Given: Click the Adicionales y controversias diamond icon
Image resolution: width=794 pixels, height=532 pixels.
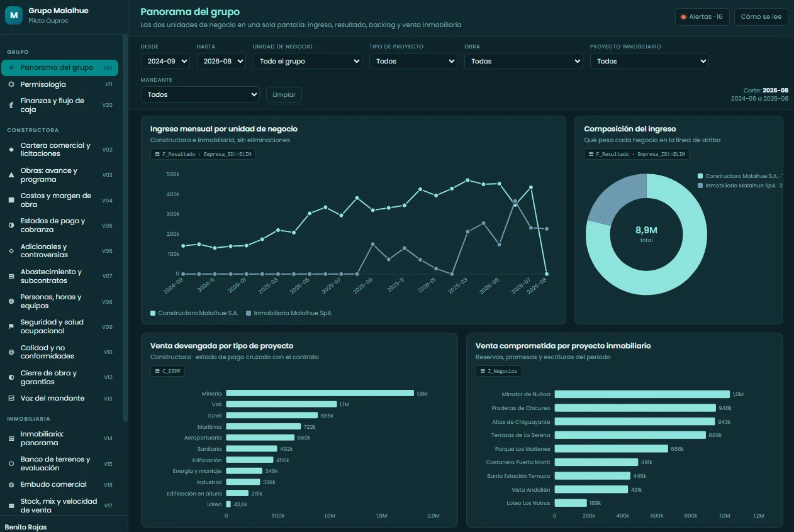Looking at the screenshot, I should (x=11, y=251).
